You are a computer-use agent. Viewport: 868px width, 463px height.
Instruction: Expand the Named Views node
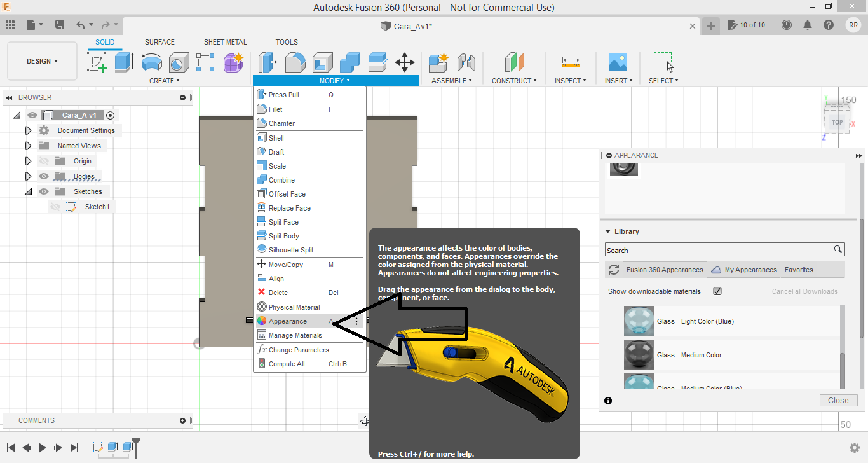28,146
